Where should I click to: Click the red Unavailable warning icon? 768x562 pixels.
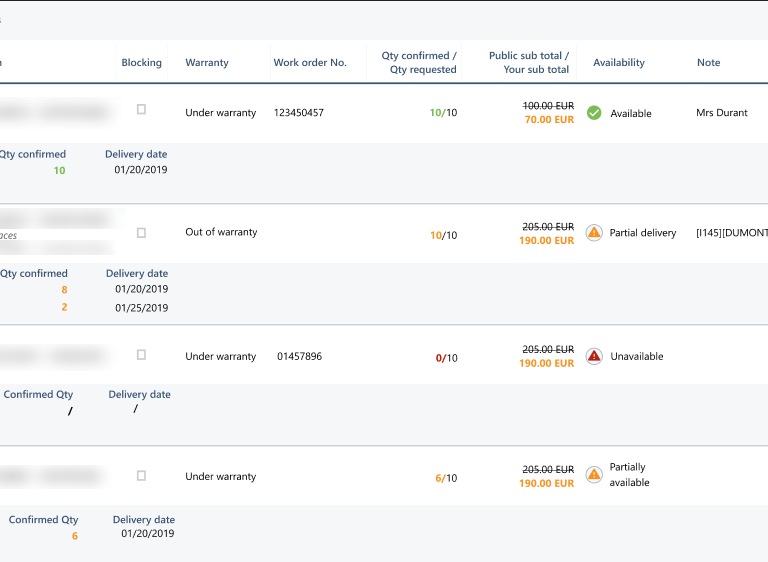tap(594, 356)
